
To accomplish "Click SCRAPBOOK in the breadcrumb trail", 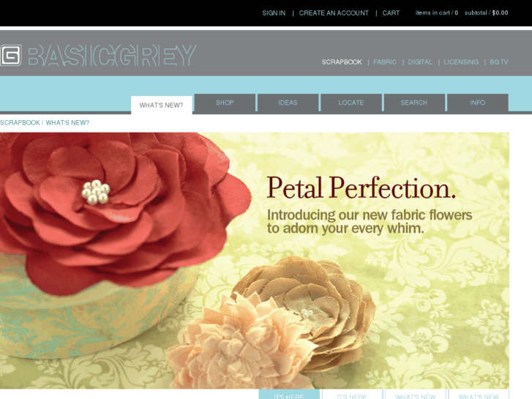I will pos(20,122).
